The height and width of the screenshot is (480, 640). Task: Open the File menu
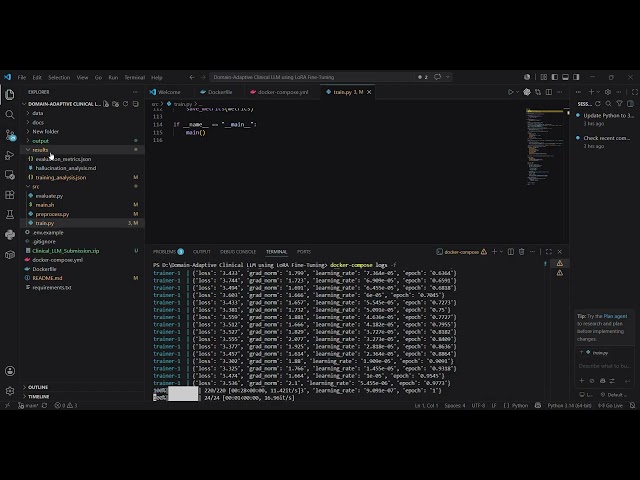[x=22, y=77]
